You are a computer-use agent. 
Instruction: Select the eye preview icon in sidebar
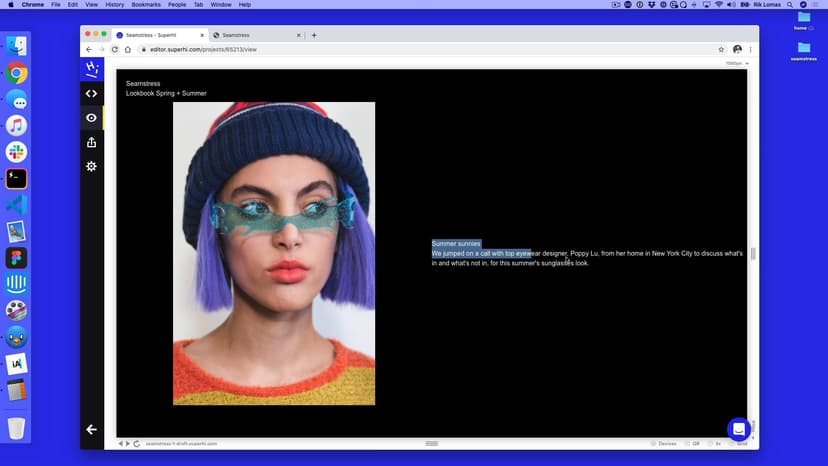(91, 118)
